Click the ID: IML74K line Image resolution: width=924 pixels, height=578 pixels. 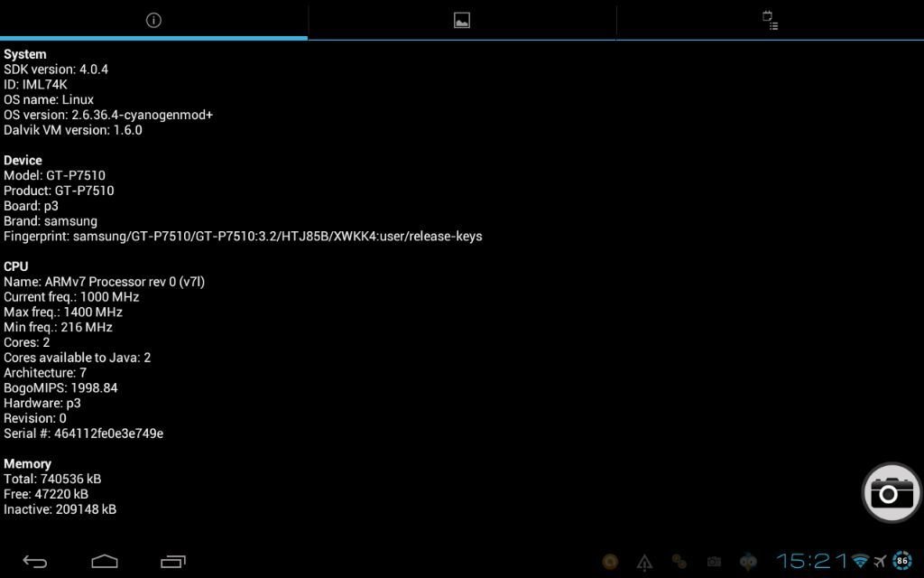tap(35, 84)
